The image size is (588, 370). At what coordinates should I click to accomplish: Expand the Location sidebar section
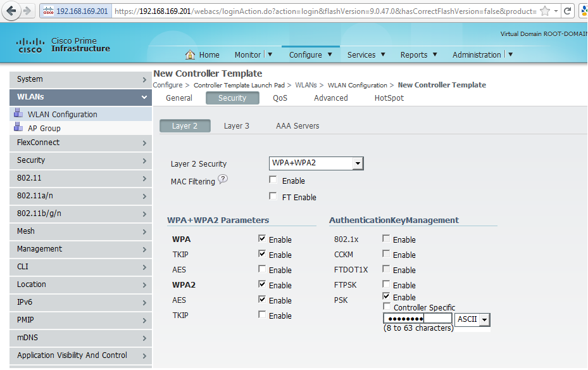tap(80, 285)
